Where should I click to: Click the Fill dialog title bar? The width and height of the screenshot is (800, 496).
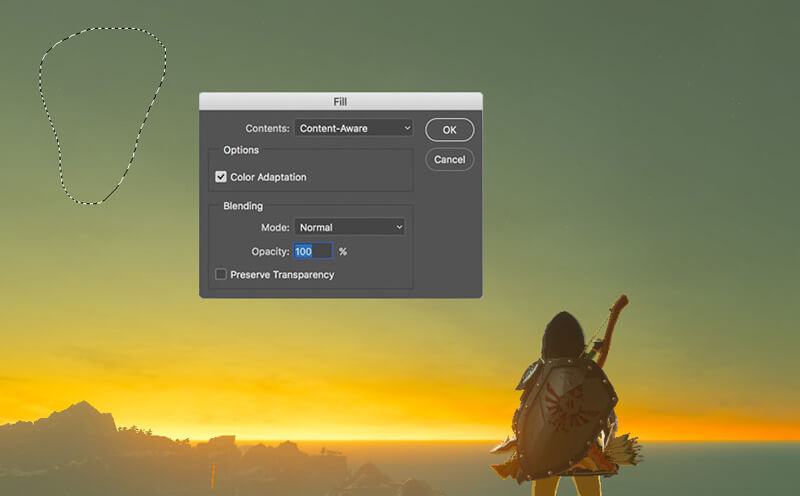340,102
